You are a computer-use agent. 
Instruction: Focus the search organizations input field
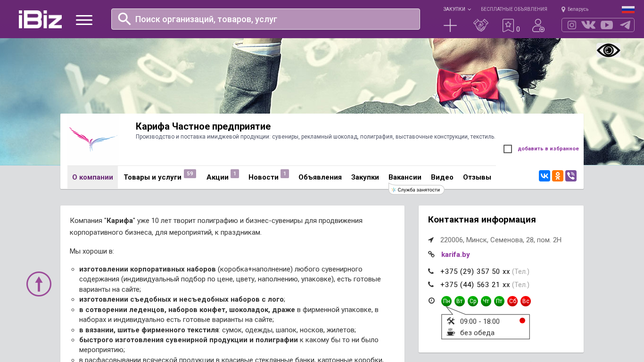click(x=265, y=19)
